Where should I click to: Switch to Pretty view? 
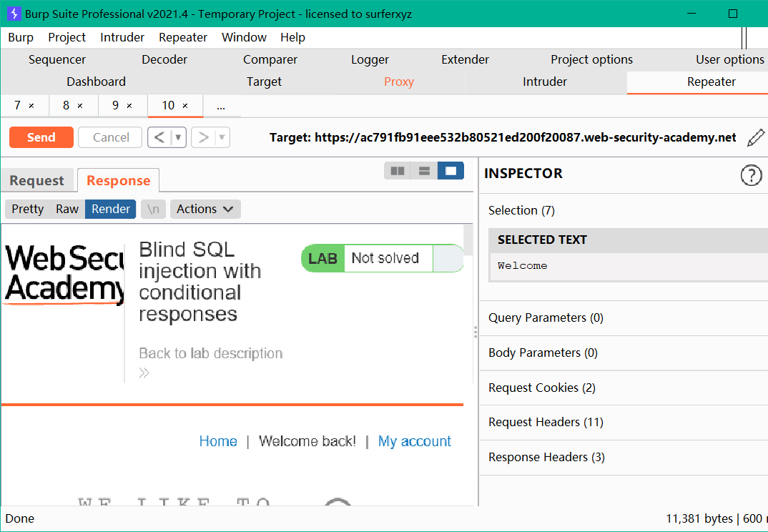pyautogui.click(x=28, y=210)
